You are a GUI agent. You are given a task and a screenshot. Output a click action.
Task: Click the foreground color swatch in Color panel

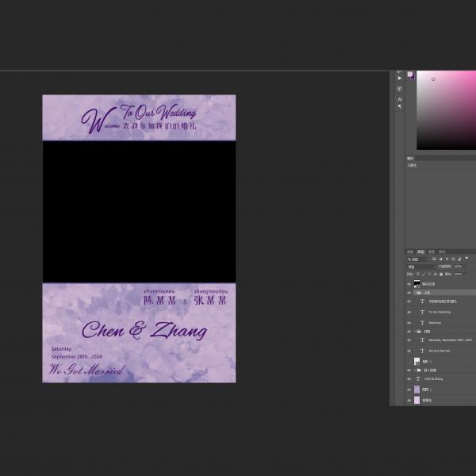coord(410,75)
